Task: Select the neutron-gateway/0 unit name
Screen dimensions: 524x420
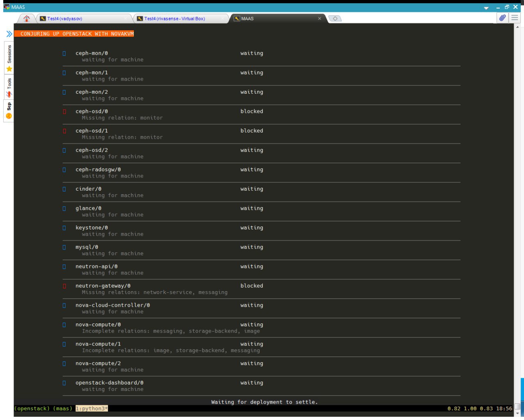Action: pyautogui.click(x=103, y=286)
